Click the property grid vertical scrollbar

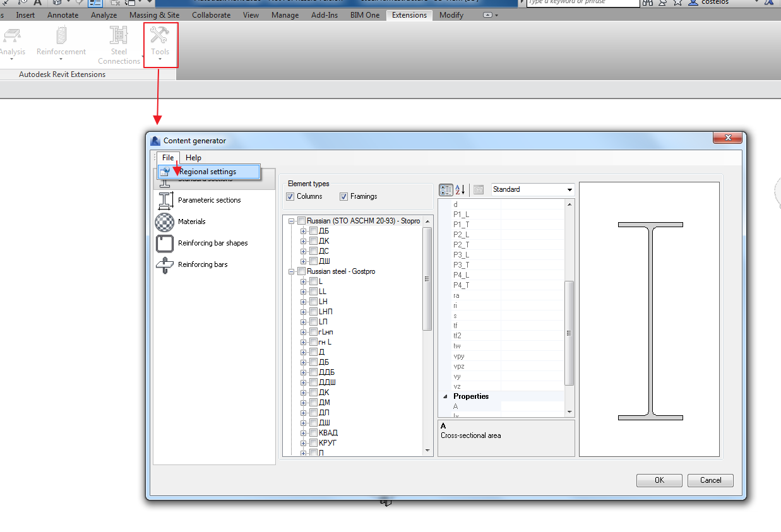tap(569, 333)
